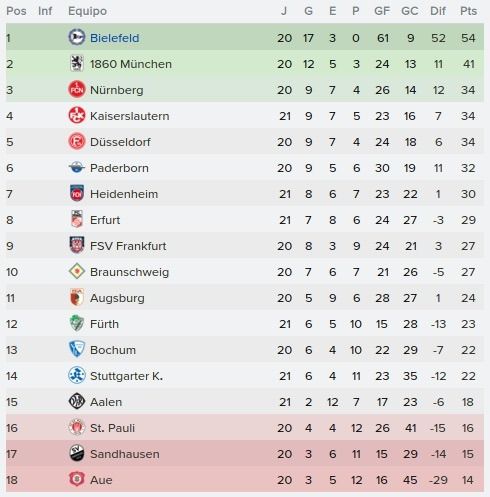
Task: Select the Sandhausen table row
Action: (x=245, y=454)
